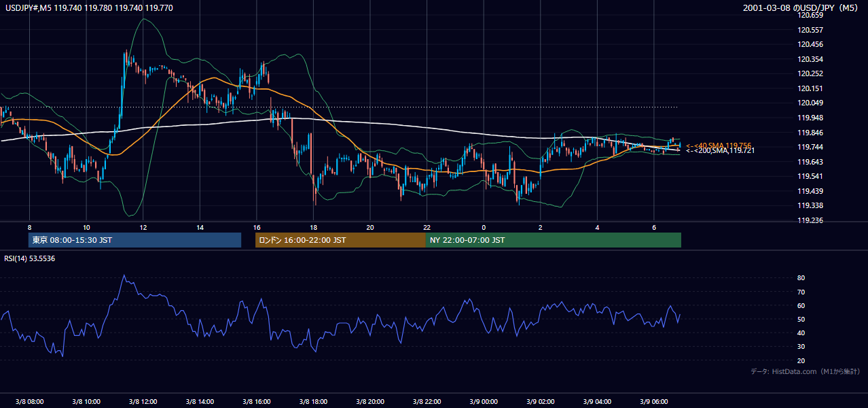Click price axis label 120.659
868x408 pixels.
tap(811, 15)
